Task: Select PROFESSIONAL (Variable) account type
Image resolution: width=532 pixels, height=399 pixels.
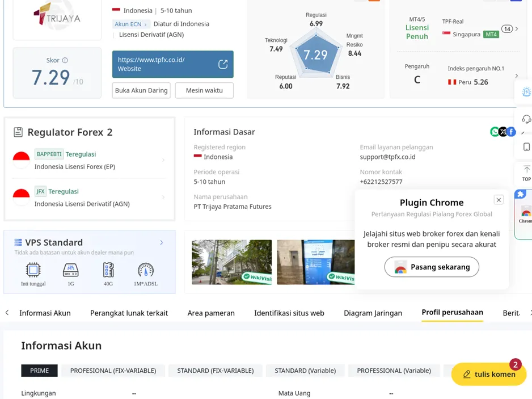Action: (x=394, y=371)
